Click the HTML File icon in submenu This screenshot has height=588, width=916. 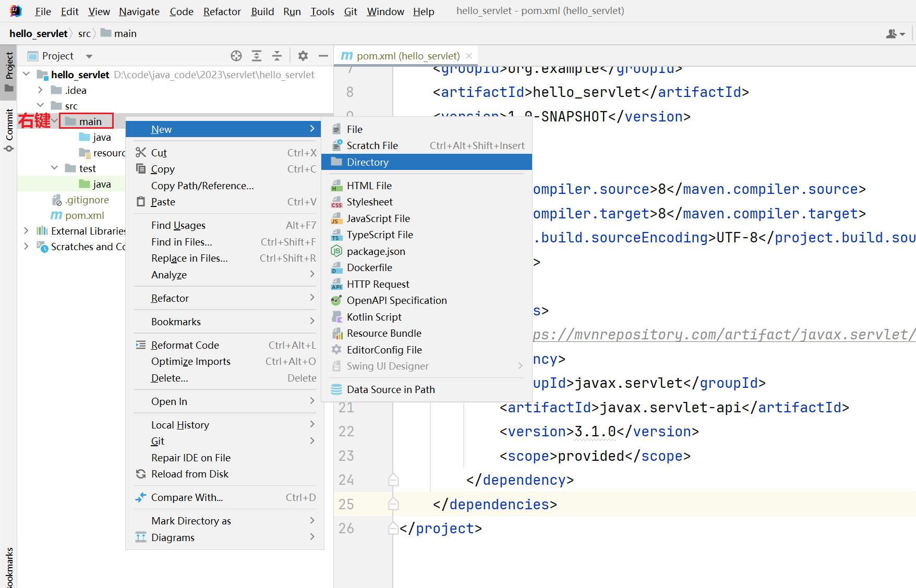pos(336,186)
